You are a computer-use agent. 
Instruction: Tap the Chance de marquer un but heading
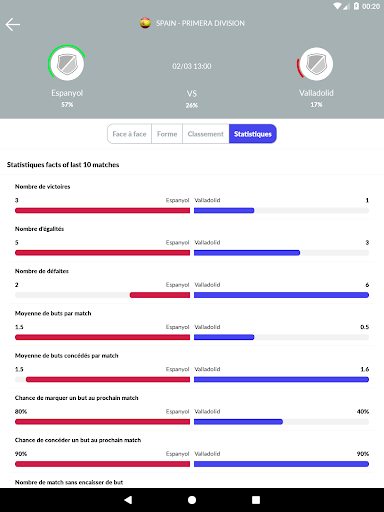(x=77, y=398)
